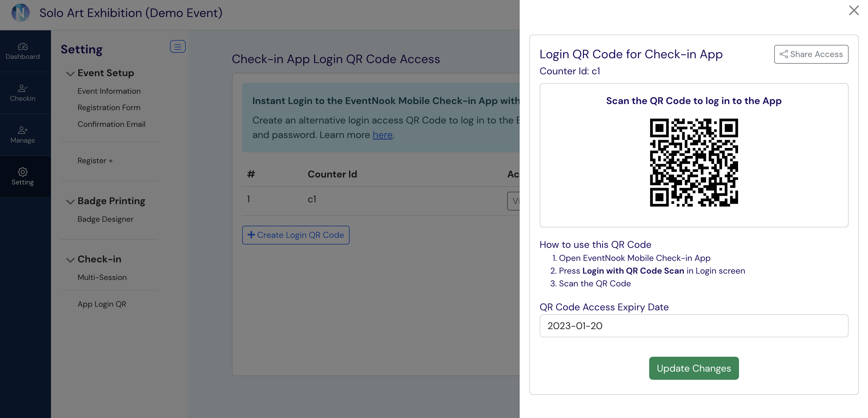Toggle the settings menu collapse icon
The width and height of the screenshot is (868, 418).
point(178,46)
